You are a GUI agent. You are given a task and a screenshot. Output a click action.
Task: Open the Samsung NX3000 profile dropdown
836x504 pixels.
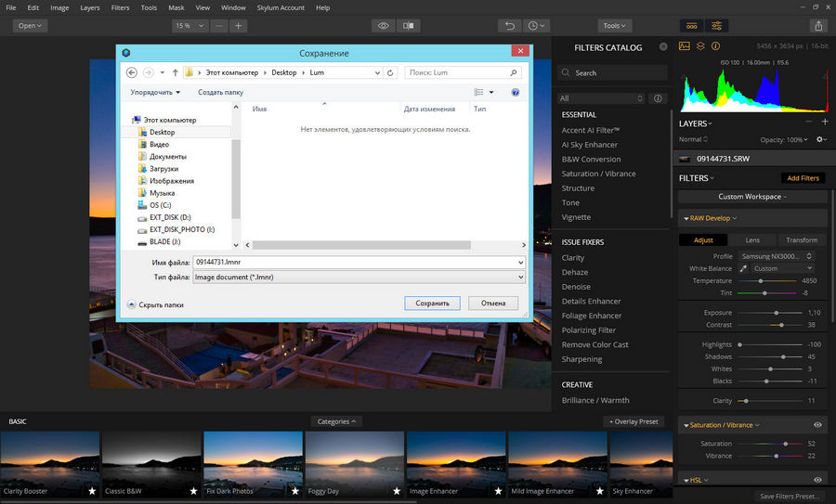777,256
